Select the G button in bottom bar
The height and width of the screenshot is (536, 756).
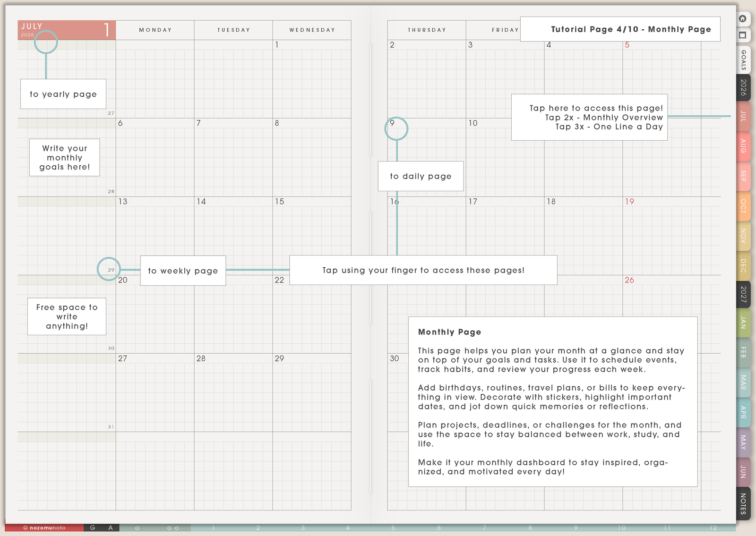coord(93,528)
